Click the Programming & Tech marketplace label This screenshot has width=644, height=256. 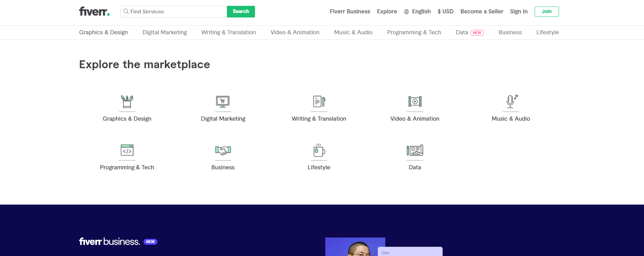pos(127,167)
